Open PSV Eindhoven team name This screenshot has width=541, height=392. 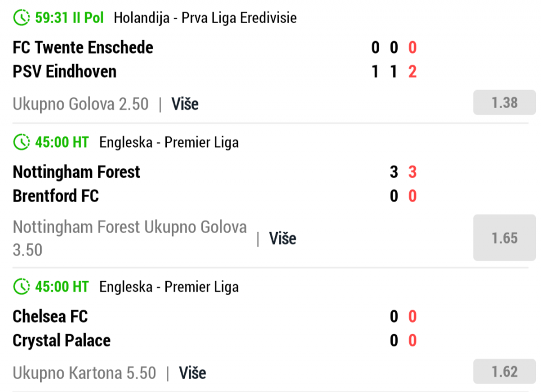64,72
